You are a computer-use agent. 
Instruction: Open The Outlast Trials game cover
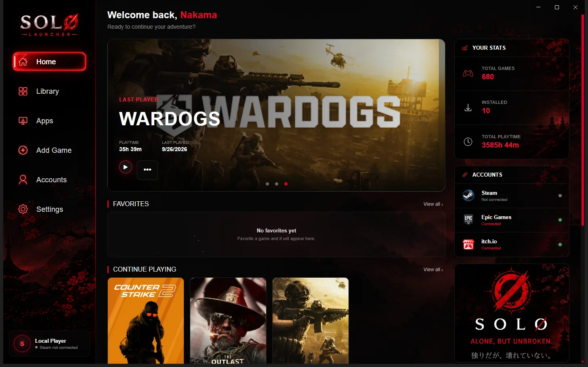click(228, 321)
